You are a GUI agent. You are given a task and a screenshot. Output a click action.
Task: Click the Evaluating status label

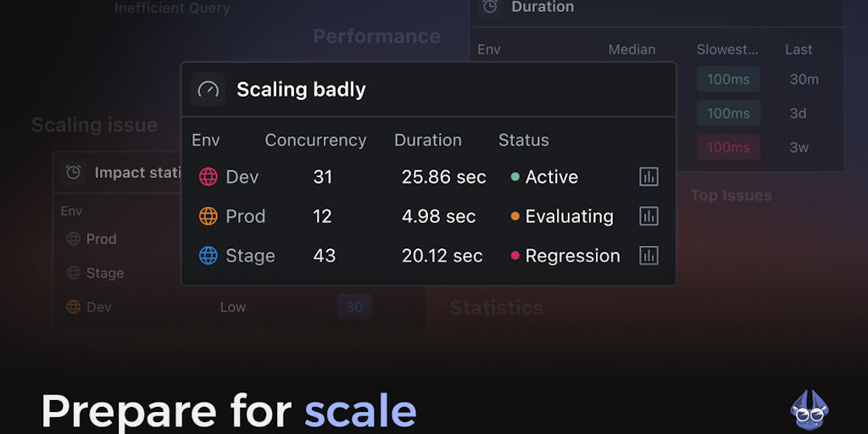(x=569, y=216)
